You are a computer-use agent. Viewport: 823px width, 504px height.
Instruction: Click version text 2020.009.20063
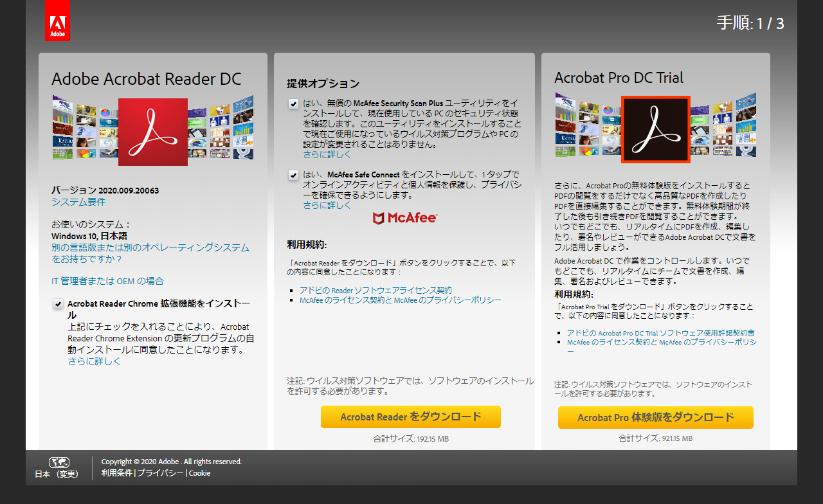(129, 191)
